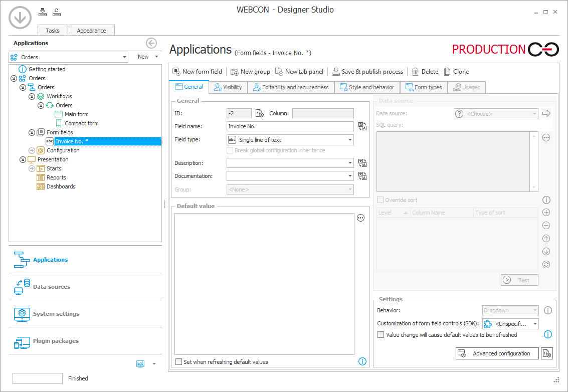568x392 pixels.
Task: Click the large round download arrow icon
Action: [x=20, y=18]
